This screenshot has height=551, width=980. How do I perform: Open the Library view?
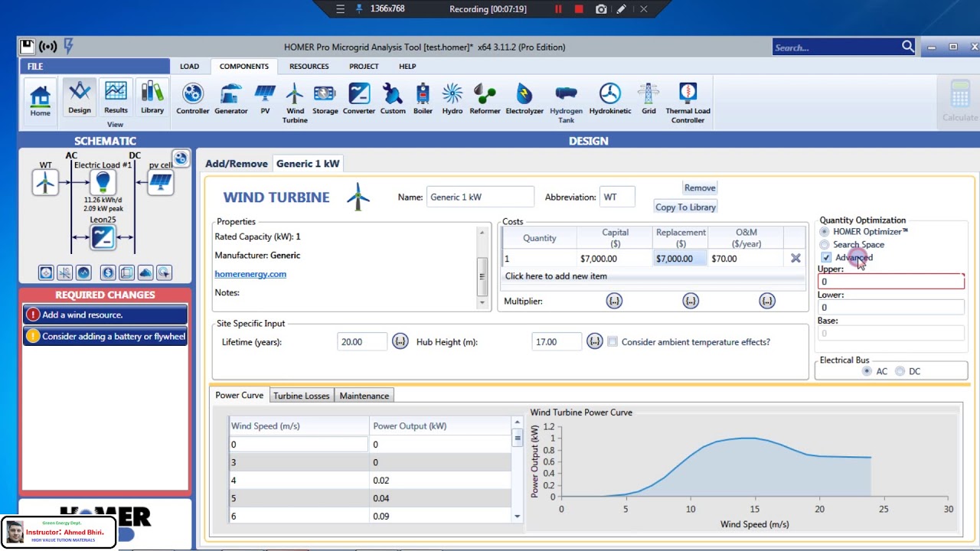pos(152,98)
